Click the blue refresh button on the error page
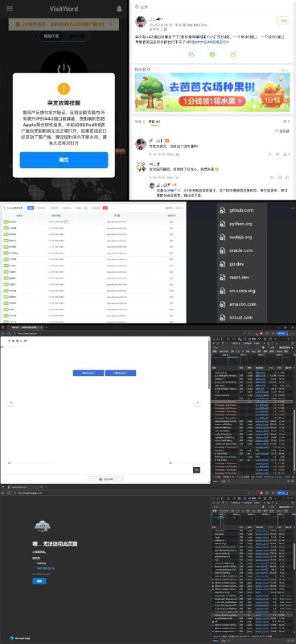296x644 pixels. [x=39, y=581]
